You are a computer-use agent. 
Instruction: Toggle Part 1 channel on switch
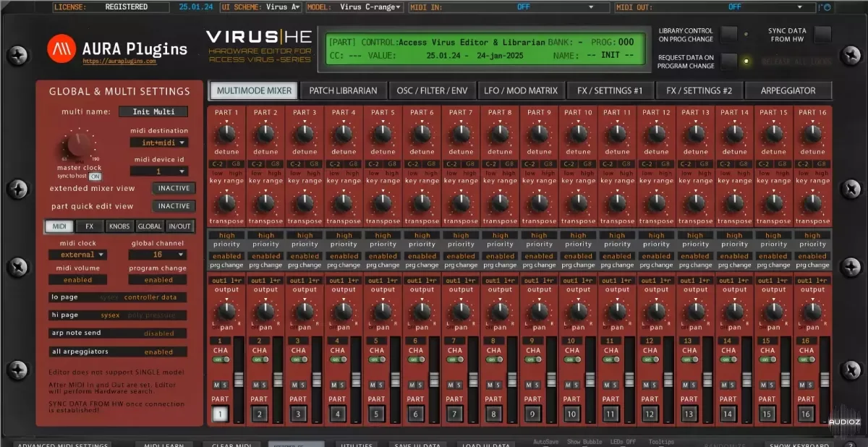click(220, 359)
